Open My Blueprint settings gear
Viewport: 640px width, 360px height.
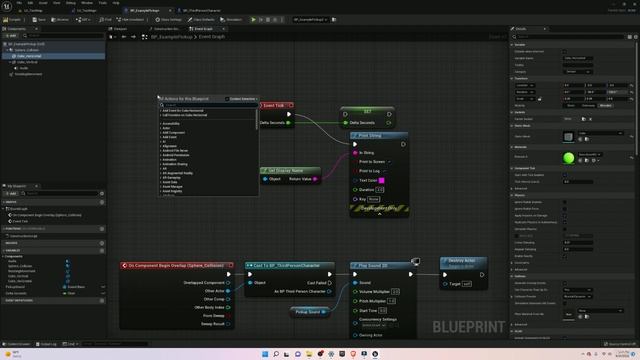pos(102,193)
